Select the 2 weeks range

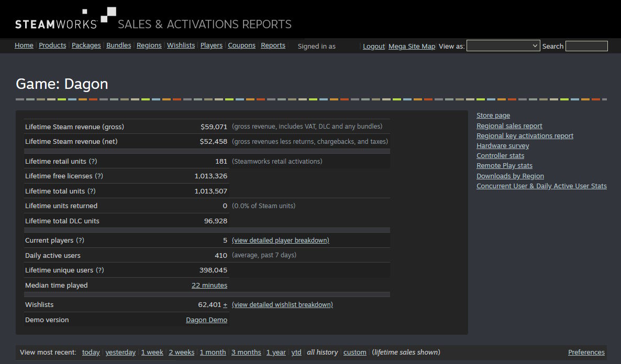click(x=181, y=352)
